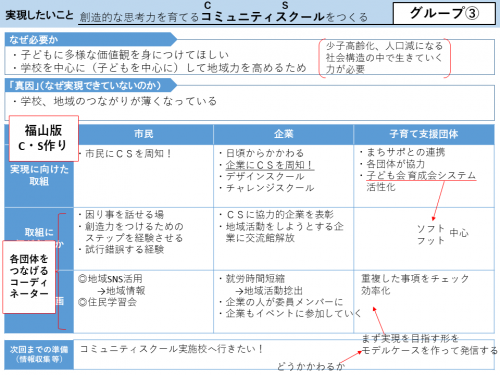Click the 次回までの準備 row header

[39, 354]
